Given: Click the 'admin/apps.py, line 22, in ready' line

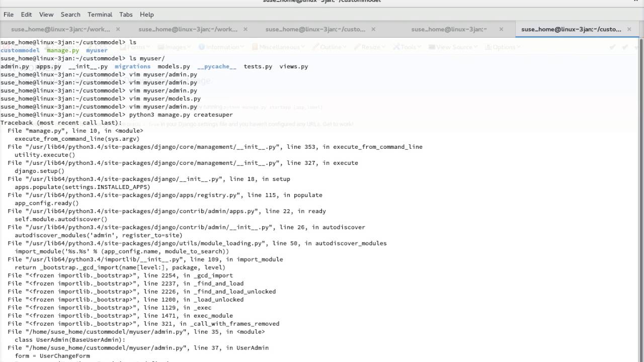Looking at the screenshot, I should pyautogui.click(x=167, y=211).
